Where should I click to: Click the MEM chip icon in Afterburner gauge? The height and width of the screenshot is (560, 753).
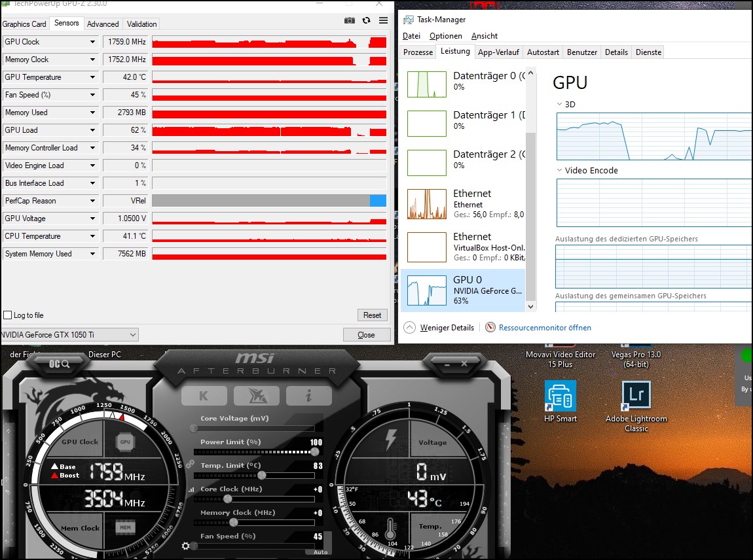pos(125,527)
